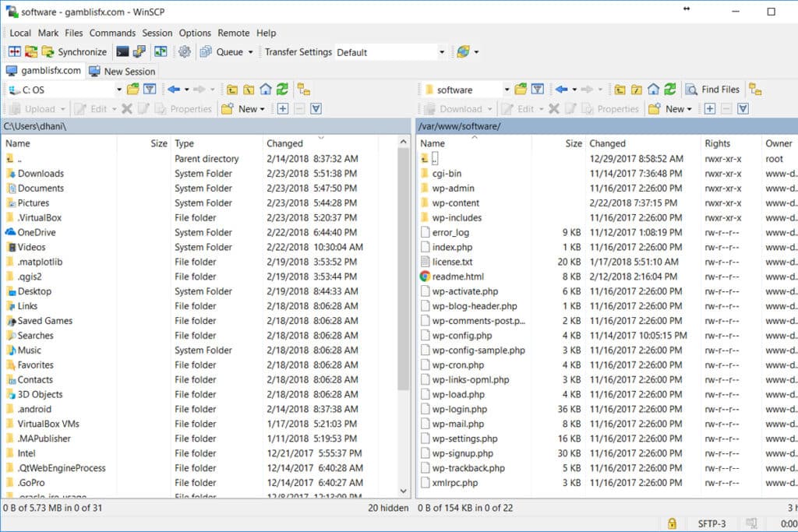This screenshot has height=532, width=798.
Task: Switch to the gamblisfx.com session tab
Action: point(44,71)
